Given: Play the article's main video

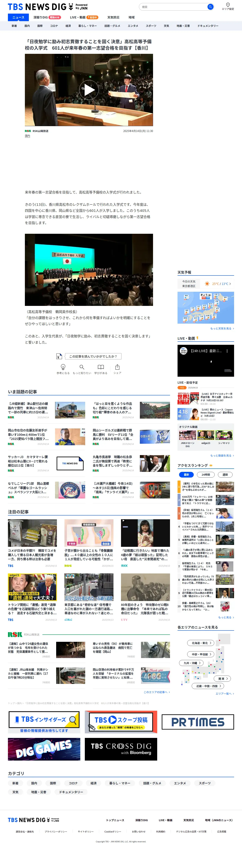Looking at the screenshot, I should 89,90.
